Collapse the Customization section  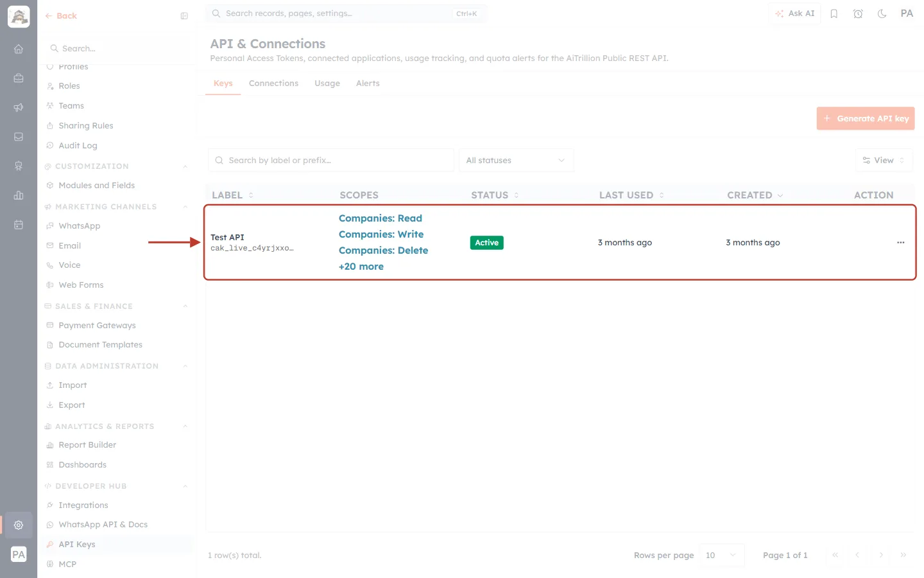coord(185,166)
